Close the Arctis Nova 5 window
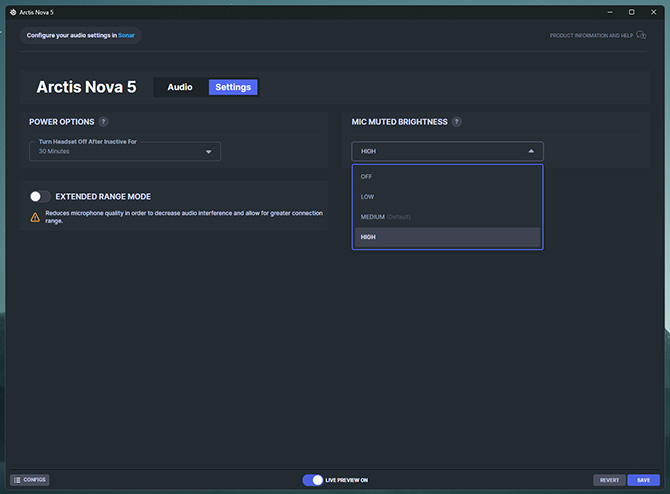The height and width of the screenshot is (494, 670). click(x=653, y=12)
